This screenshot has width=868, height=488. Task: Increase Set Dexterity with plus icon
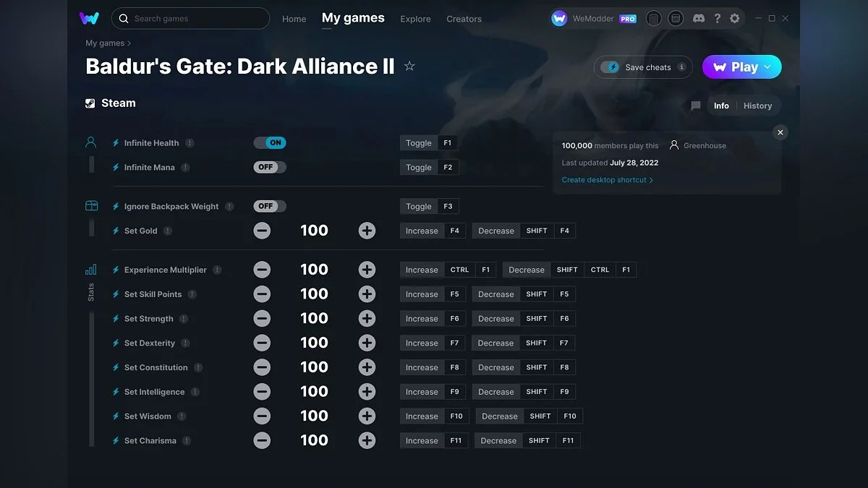[367, 343]
